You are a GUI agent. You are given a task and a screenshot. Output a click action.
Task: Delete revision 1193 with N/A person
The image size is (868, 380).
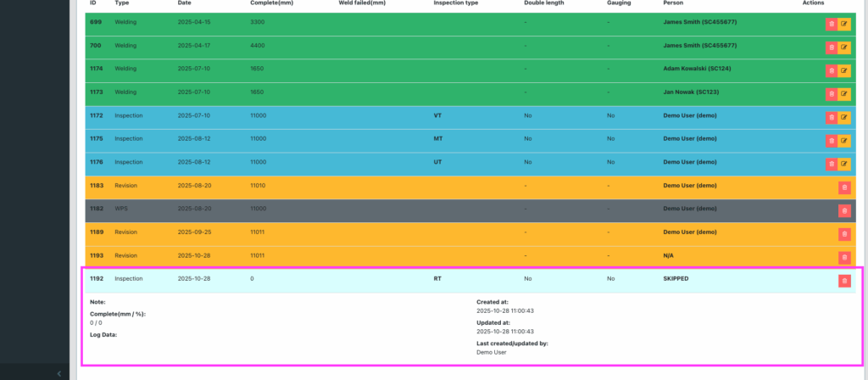point(844,257)
